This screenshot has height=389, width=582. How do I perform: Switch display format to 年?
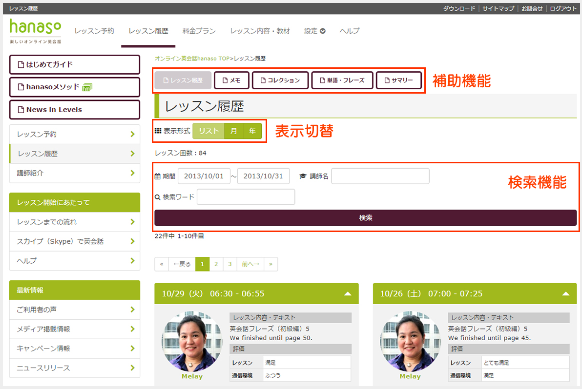pyautogui.click(x=252, y=131)
